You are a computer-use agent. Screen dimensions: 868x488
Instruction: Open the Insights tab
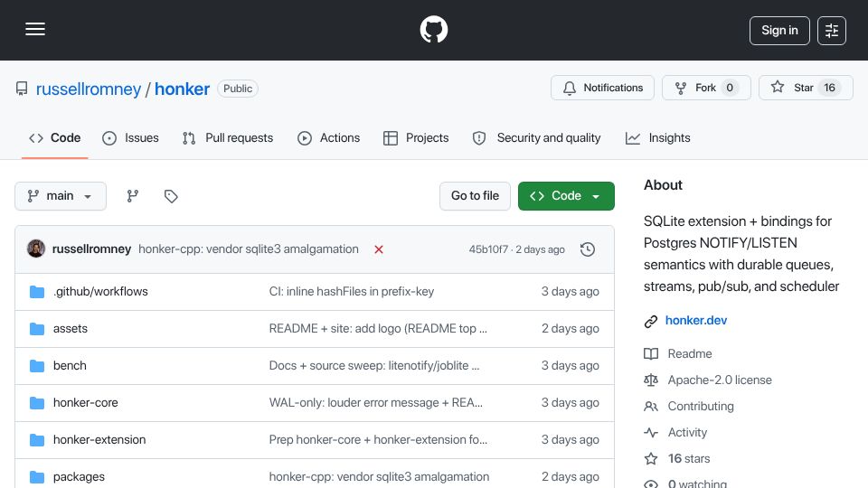tap(657, 137)
